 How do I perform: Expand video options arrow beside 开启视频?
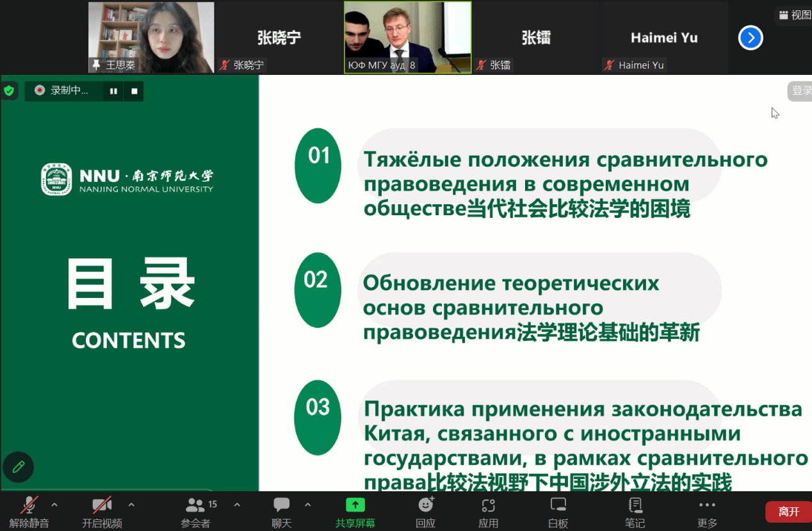131,505
